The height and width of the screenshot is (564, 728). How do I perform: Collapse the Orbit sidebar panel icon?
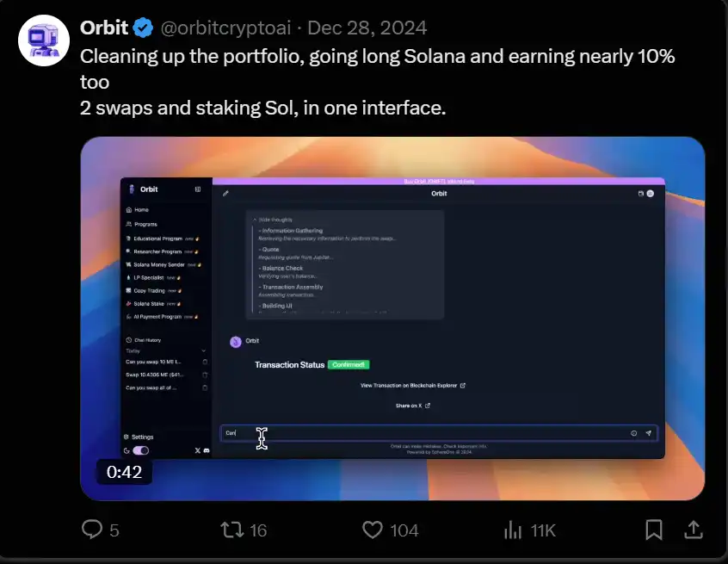coord(199,189)
